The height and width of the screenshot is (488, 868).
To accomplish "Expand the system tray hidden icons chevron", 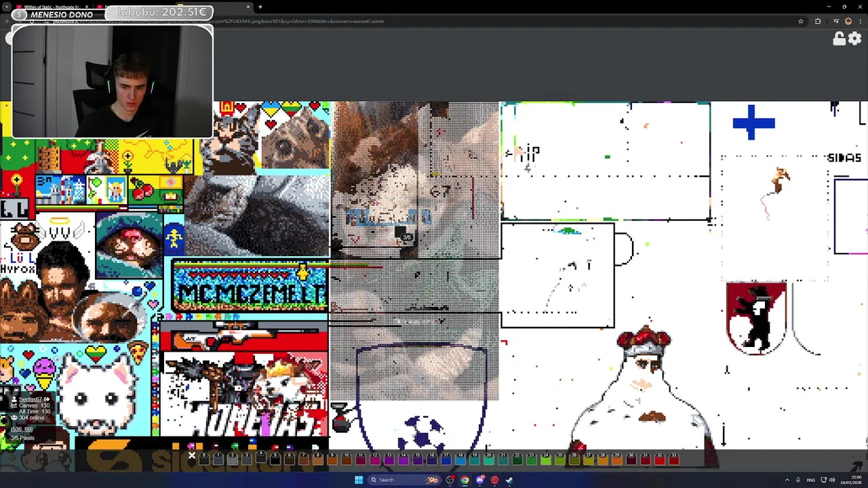I will (787, 480).
